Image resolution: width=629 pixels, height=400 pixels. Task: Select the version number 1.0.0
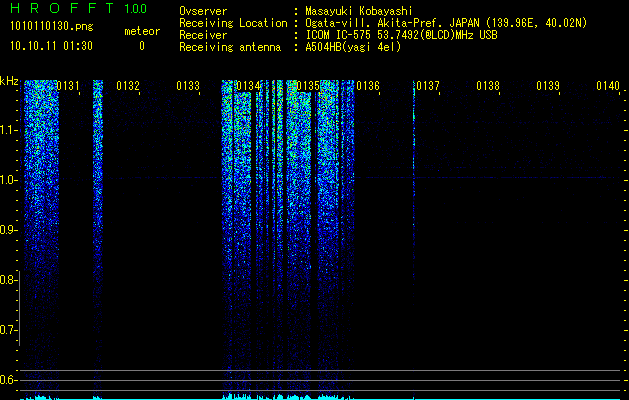[x=136, y=8]
